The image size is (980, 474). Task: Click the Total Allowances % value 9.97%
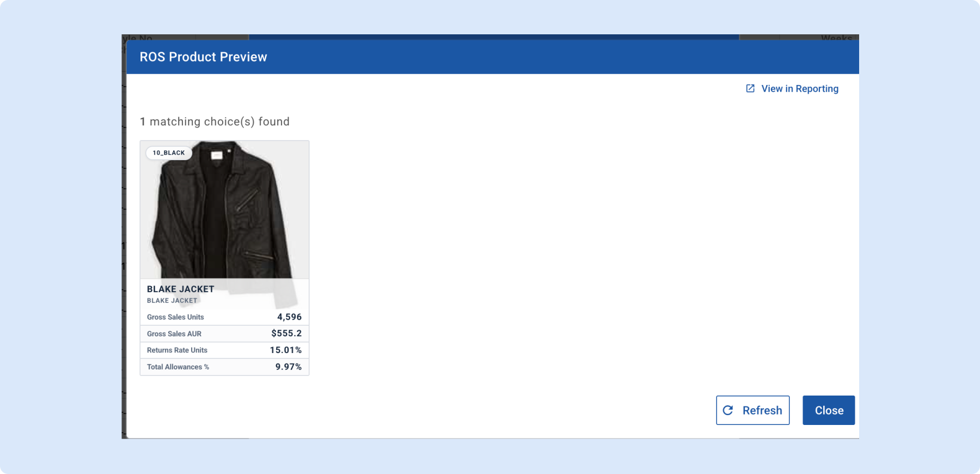[289, 367]
